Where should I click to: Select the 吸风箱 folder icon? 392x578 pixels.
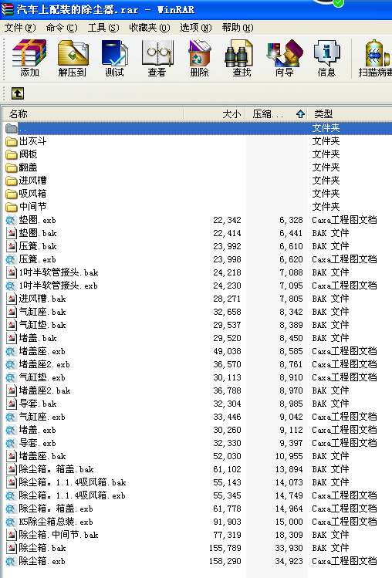12,194
